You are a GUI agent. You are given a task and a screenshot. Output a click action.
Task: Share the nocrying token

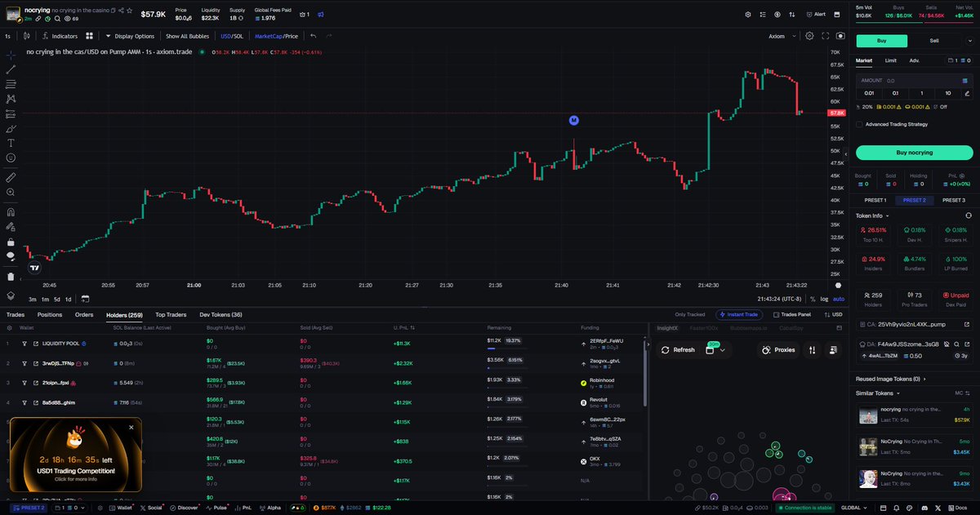coord(122,11)
